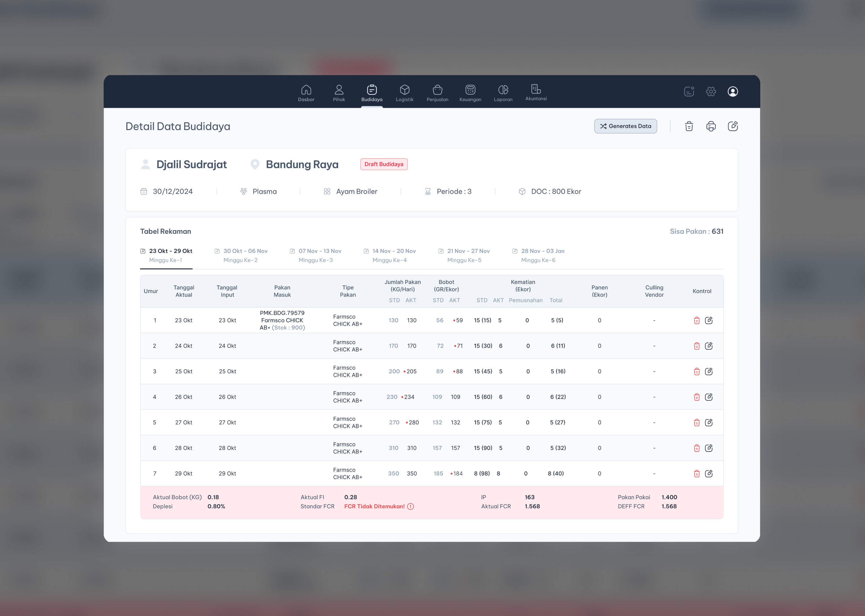Delete the record for age 3 (25 Okt)

coord(697,371)
